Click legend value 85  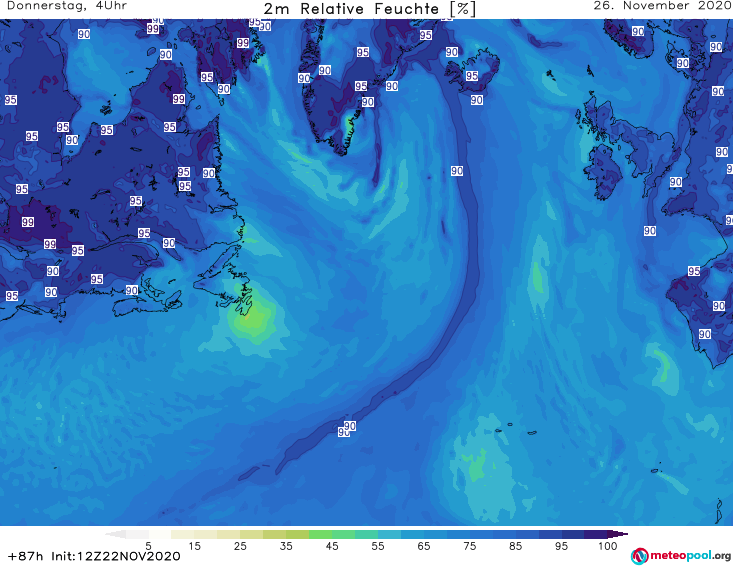pyautogui.click(x=516, y=546)
